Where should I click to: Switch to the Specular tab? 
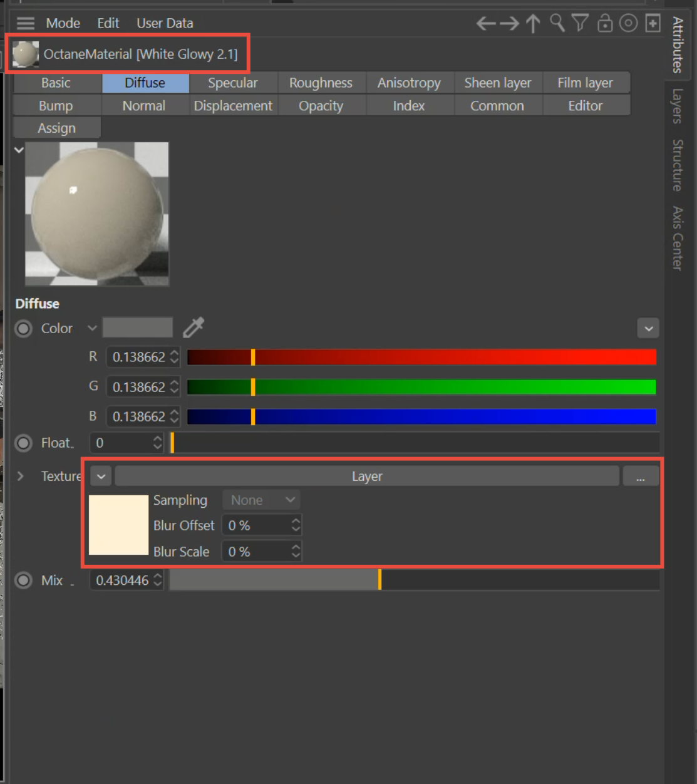point(233,83)
